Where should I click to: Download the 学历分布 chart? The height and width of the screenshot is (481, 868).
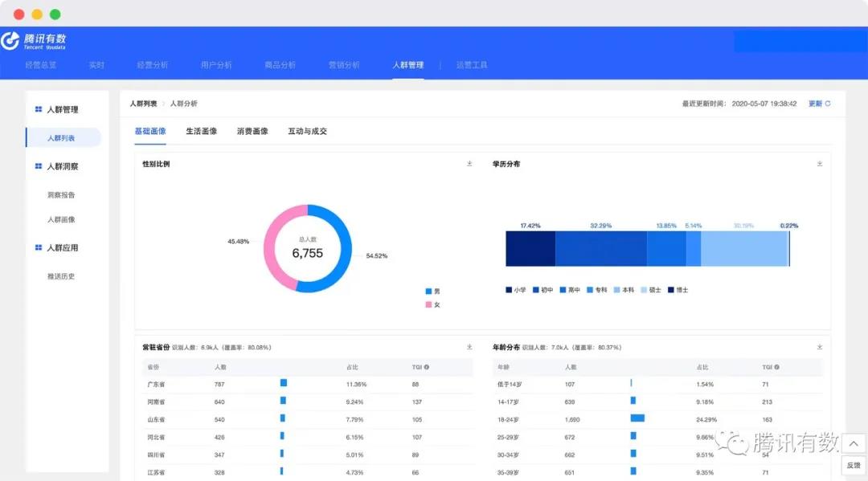819,164
